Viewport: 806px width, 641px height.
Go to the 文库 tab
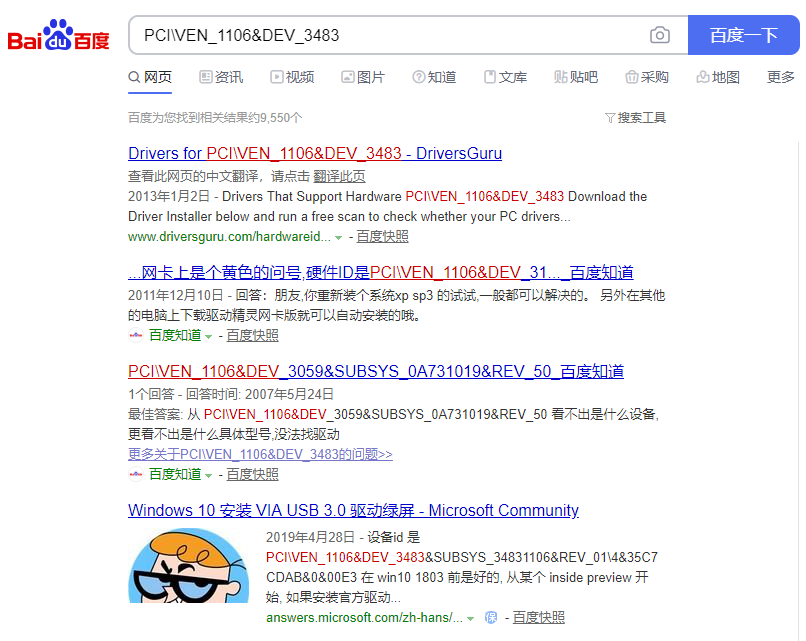pos(505,77)
